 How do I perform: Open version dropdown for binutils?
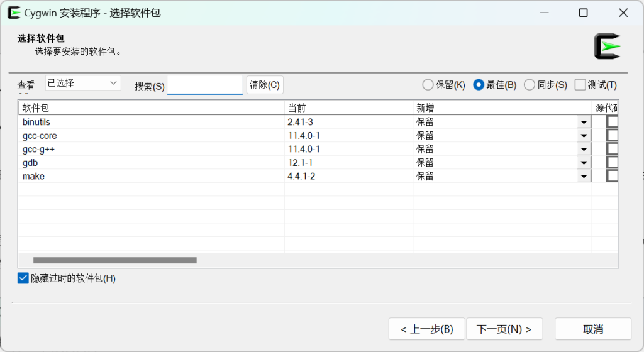[584, 122]
